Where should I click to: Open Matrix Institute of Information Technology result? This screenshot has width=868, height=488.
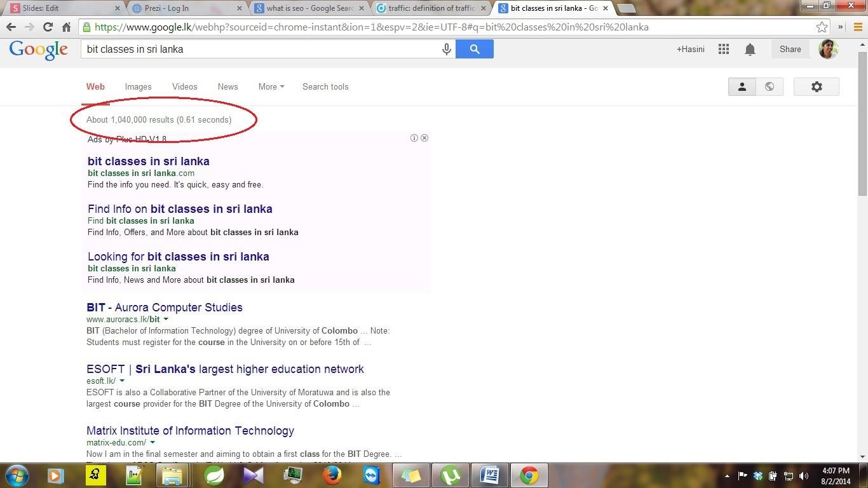click(x=190, y=431)
